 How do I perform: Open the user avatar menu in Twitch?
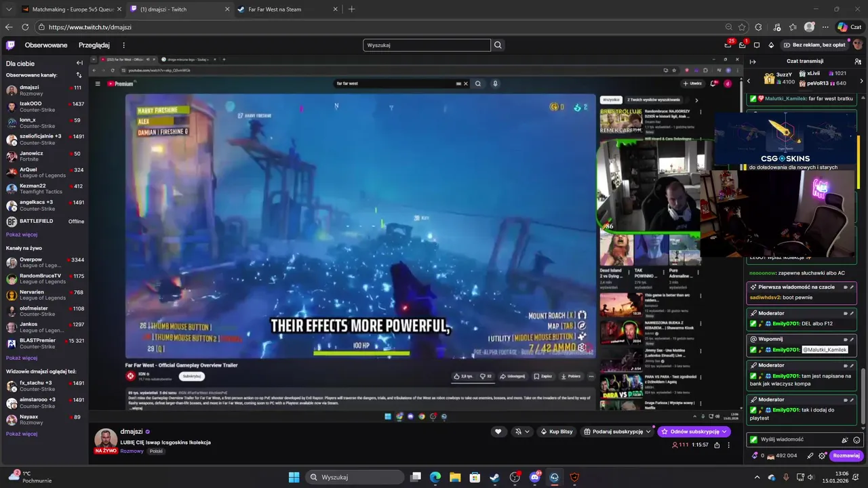858,45
